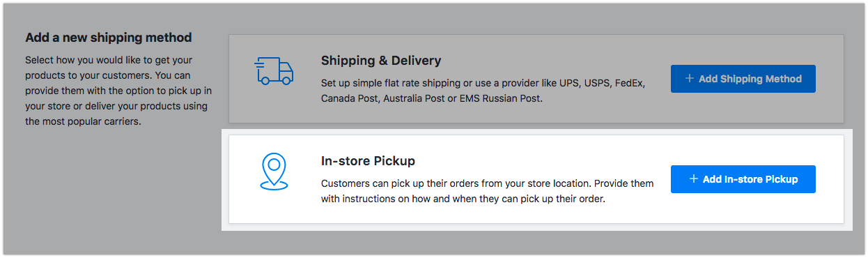Image resolution: width=868 pixels, height=258 pixels.
Task: Click the 'Add a new shipping method' title
Action: 108,38
